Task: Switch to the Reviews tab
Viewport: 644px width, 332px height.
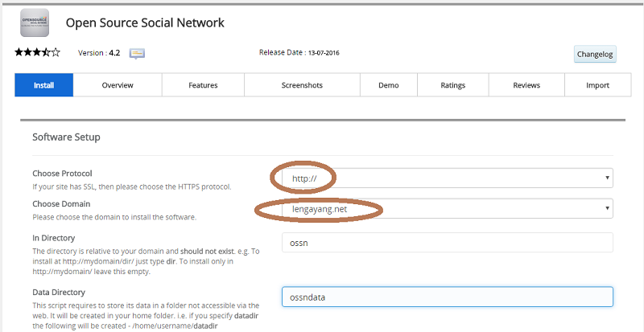Action: pos(526,85)
